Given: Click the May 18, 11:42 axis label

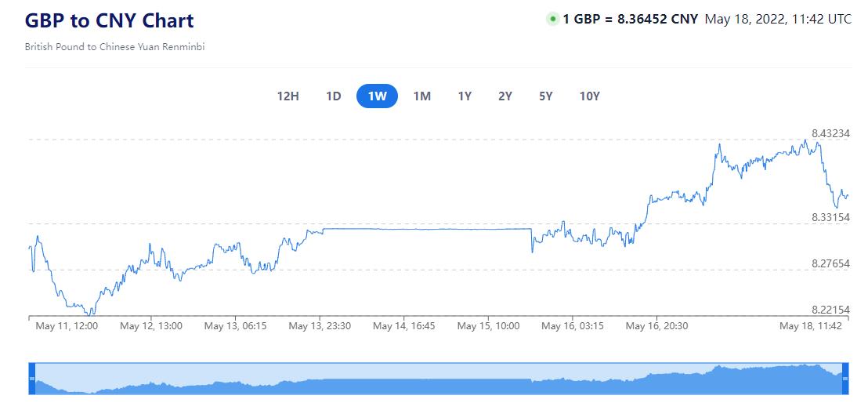Looking at the screenshot, I should coord(809,326).
